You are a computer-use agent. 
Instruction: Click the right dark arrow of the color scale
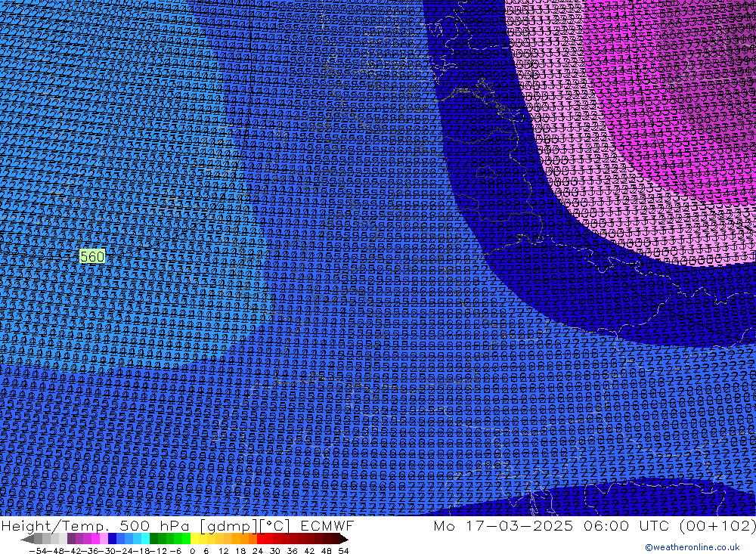point(344,539)
